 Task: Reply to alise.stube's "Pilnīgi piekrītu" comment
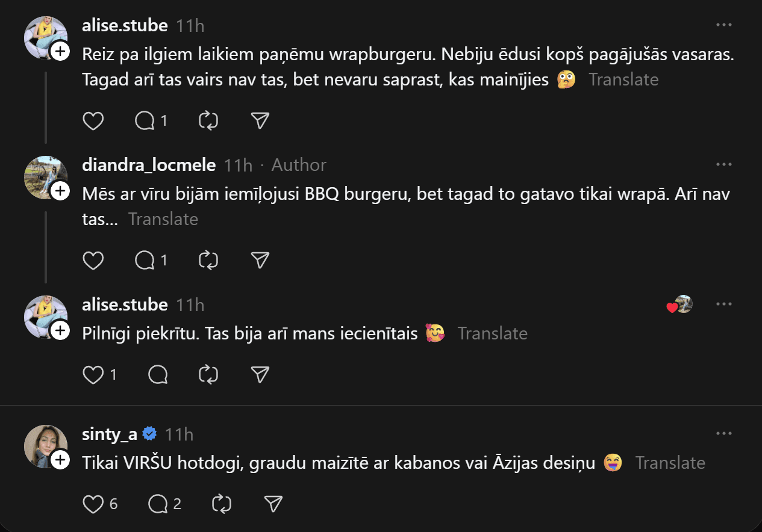tap(158, 375)
